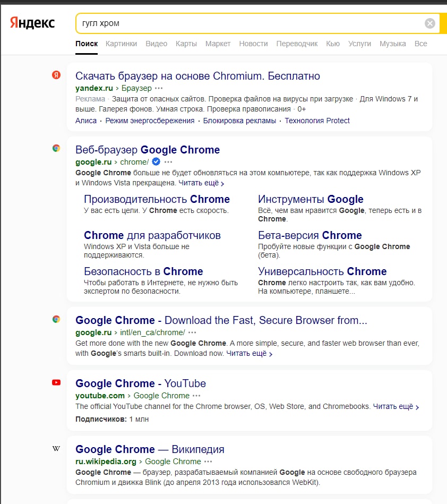Open the Новости tab
This screenshot has height=504, width=447.
[x=253, y=44]
